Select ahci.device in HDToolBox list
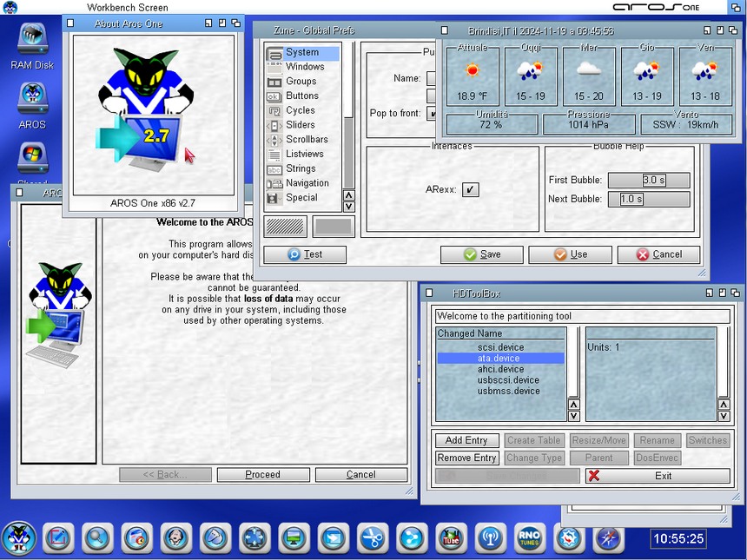 pos(500,369)
